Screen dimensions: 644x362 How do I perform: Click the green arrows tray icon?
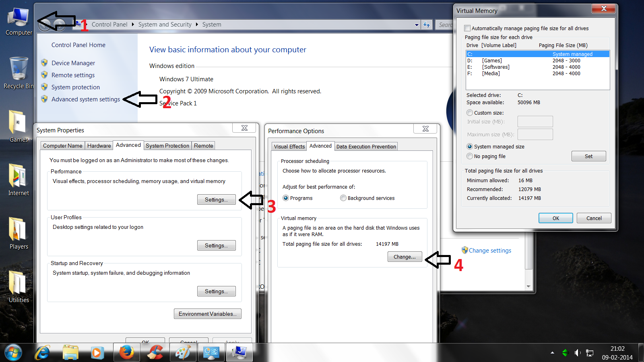[565, 353]
